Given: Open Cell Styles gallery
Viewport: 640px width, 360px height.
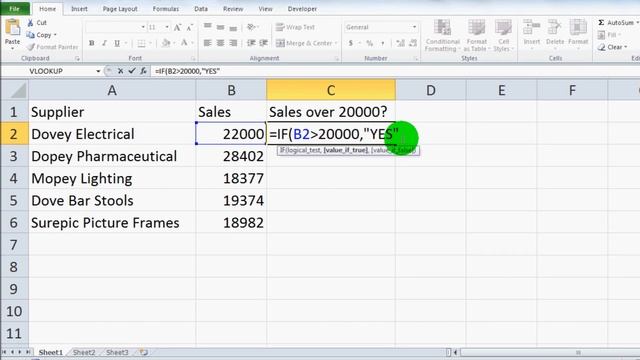Looking at the screenshot, I should coord(503,36).
